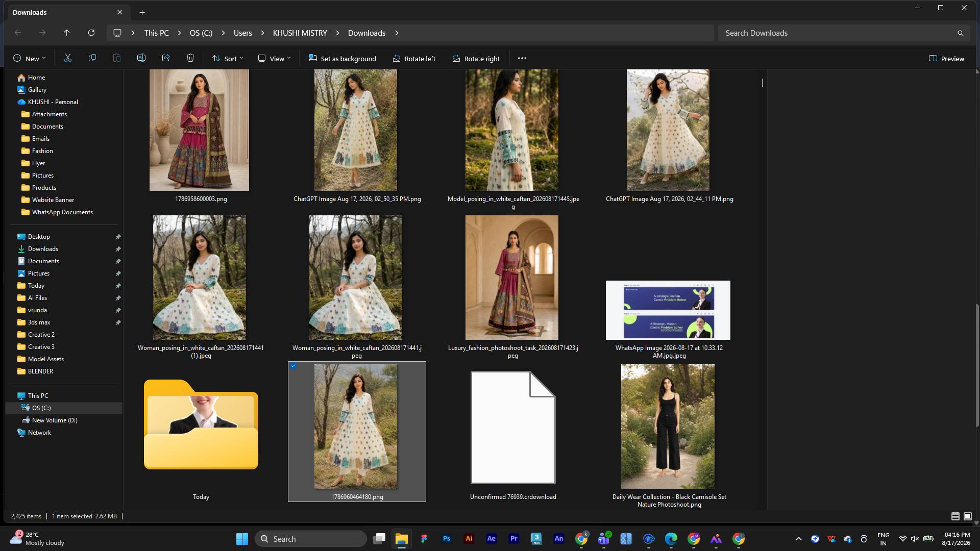Click the Copy icon in toolbar

point(92,58)
